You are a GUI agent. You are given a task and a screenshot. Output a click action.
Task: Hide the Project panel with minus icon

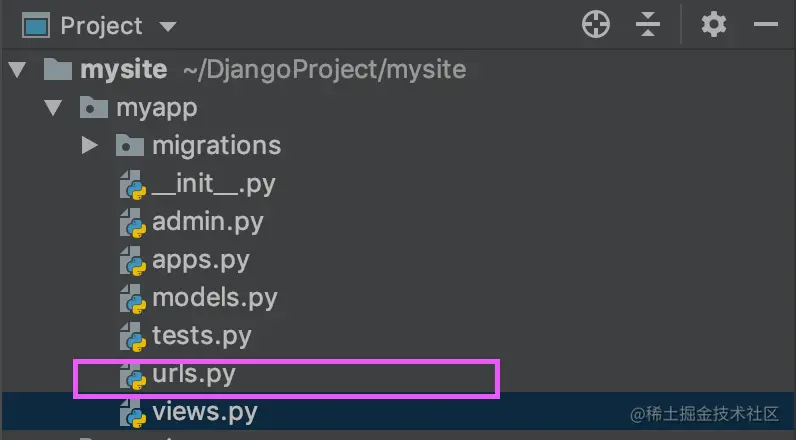(766, 24)
